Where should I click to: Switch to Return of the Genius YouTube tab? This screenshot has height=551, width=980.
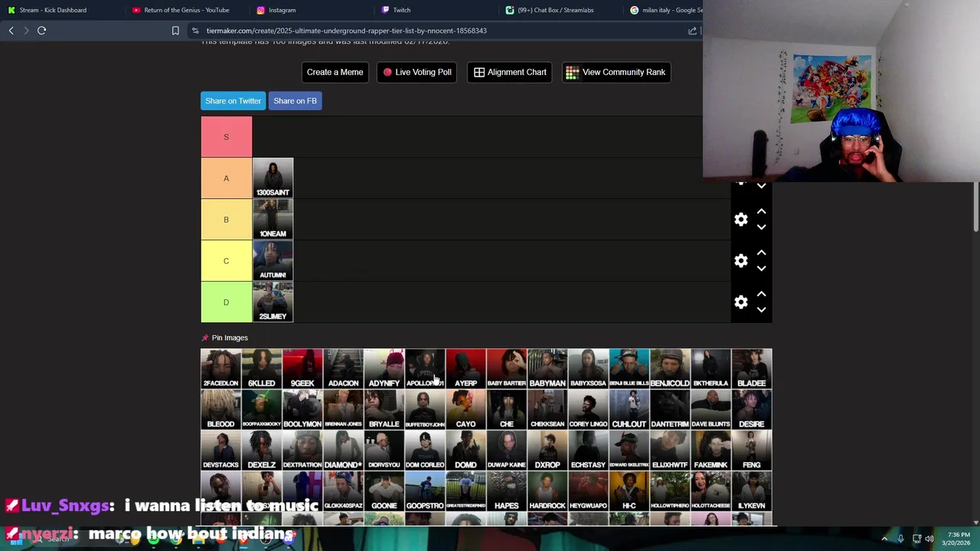click(x=186, y=10)
